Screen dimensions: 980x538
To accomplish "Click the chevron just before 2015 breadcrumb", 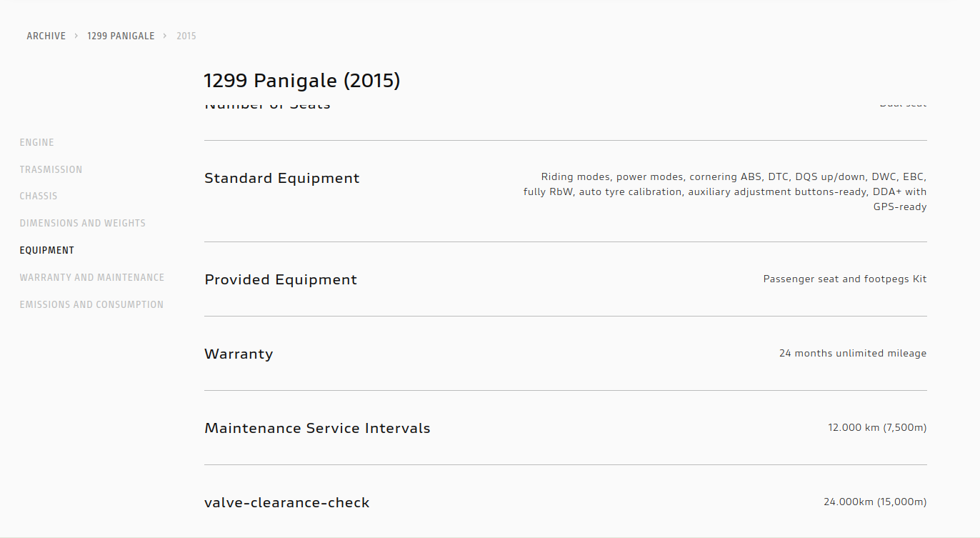I will (x=165, y=36).
